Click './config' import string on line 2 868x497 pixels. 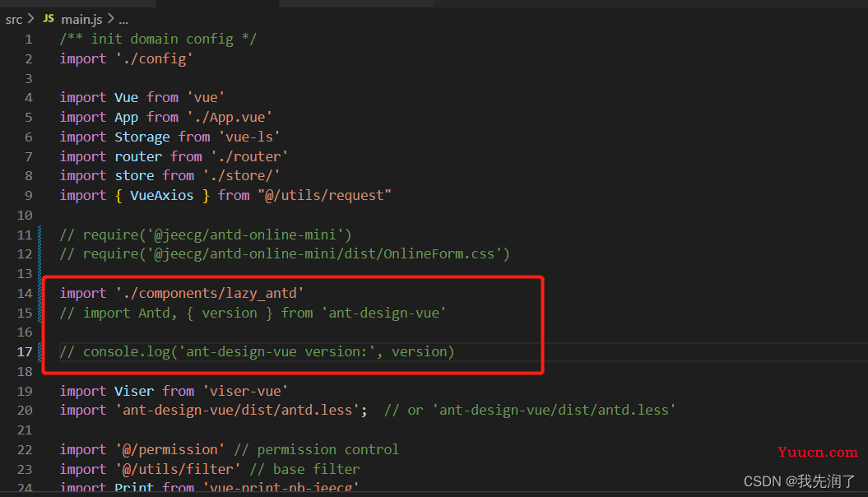155,58
